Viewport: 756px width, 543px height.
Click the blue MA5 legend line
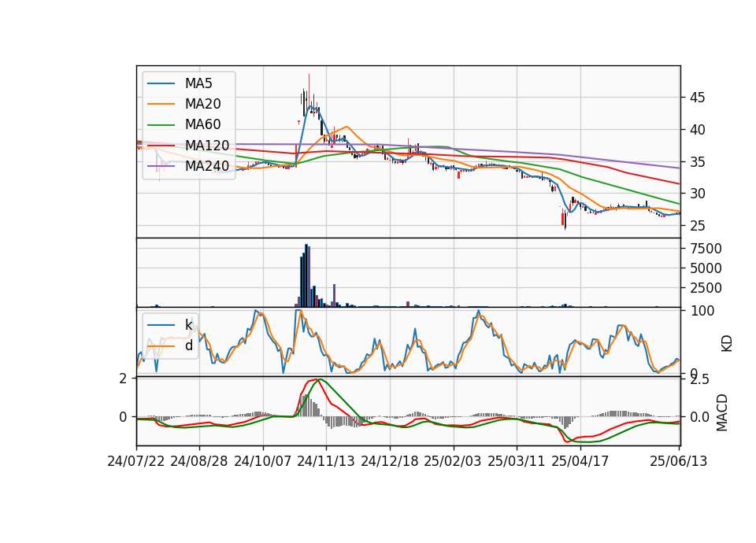tap(161, 83)
